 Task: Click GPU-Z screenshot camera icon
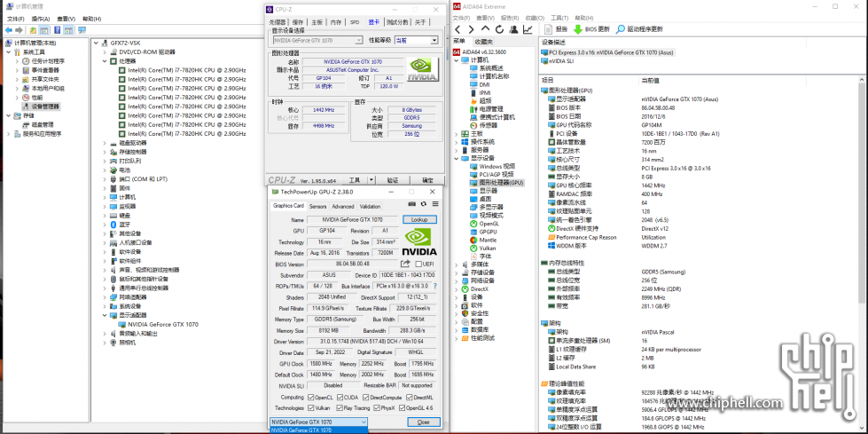pyautogui.click(x=412, y=204)
